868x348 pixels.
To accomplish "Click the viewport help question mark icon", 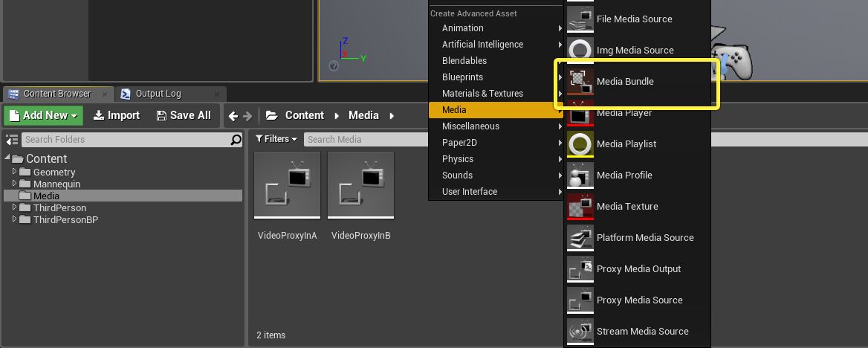I will pos(333,66).
